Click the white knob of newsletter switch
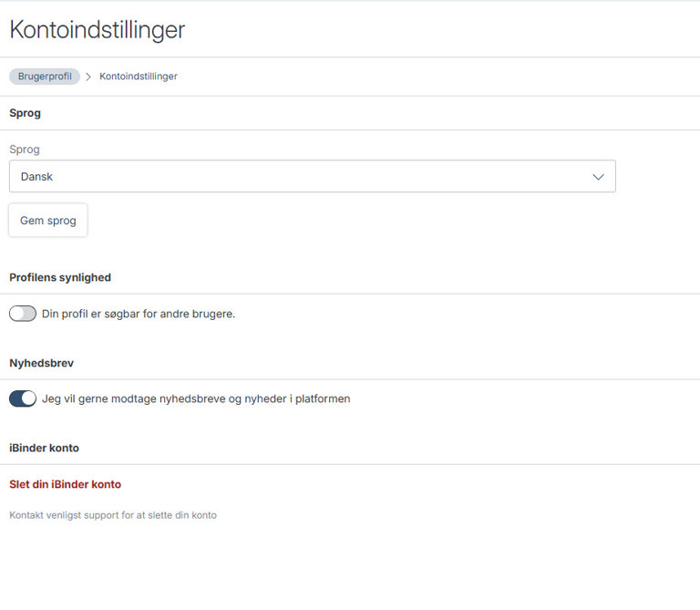Viewport: 700px width, 610px height. [x=29, y=398]
